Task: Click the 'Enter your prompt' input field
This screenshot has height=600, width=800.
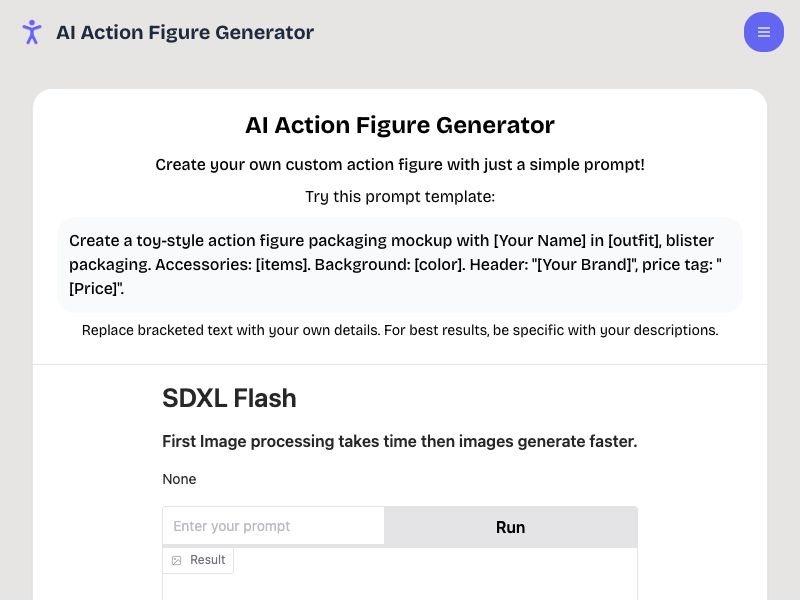Action: coord(273,527)
